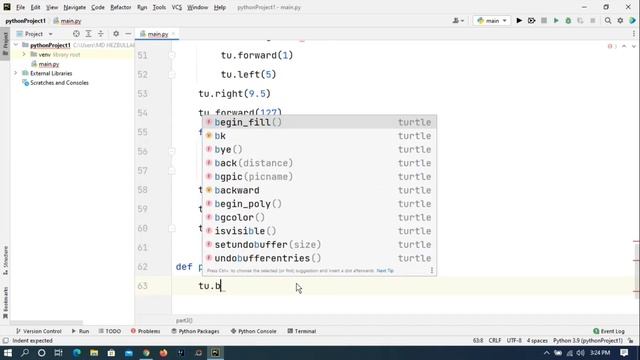Open Microsoft Edge from taskbar
The width and height of the screenshot is (640, 360).
tap(77, 353)
